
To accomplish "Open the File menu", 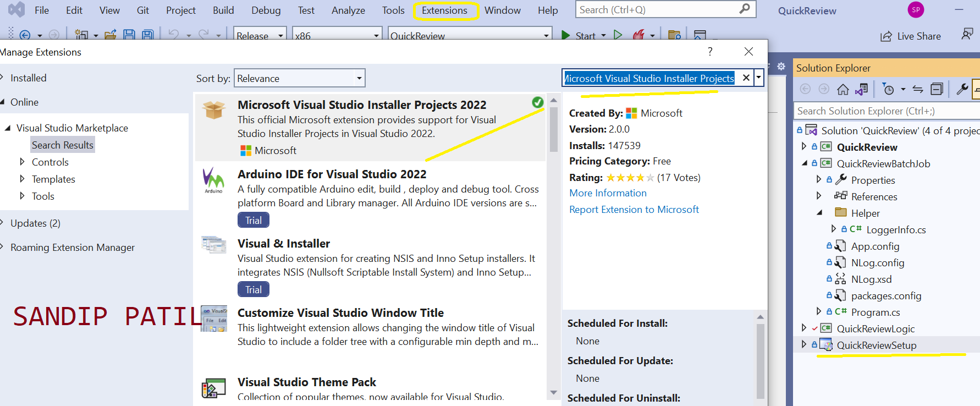I will point(42,10).
